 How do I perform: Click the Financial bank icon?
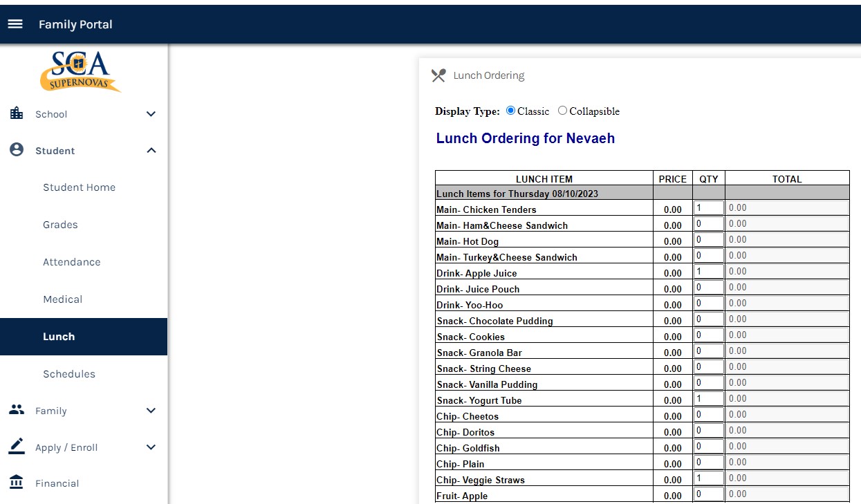click(x=17, y=482)
